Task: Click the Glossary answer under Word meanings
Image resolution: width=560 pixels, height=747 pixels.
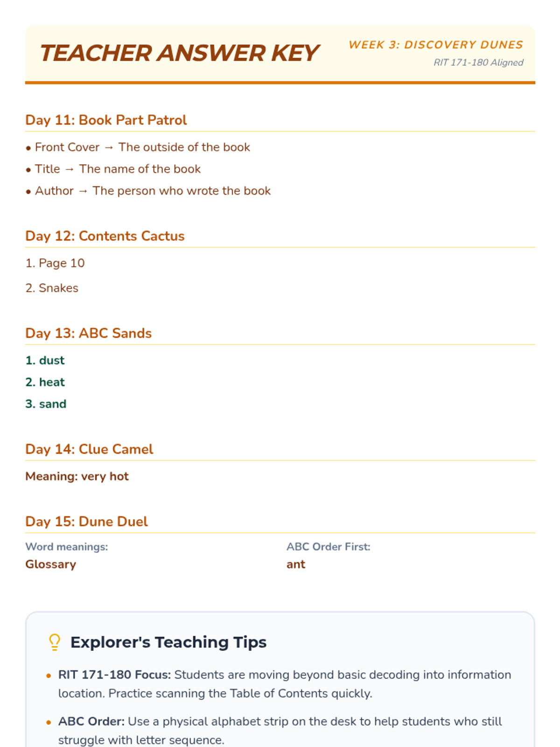Action: click(50, 564)
